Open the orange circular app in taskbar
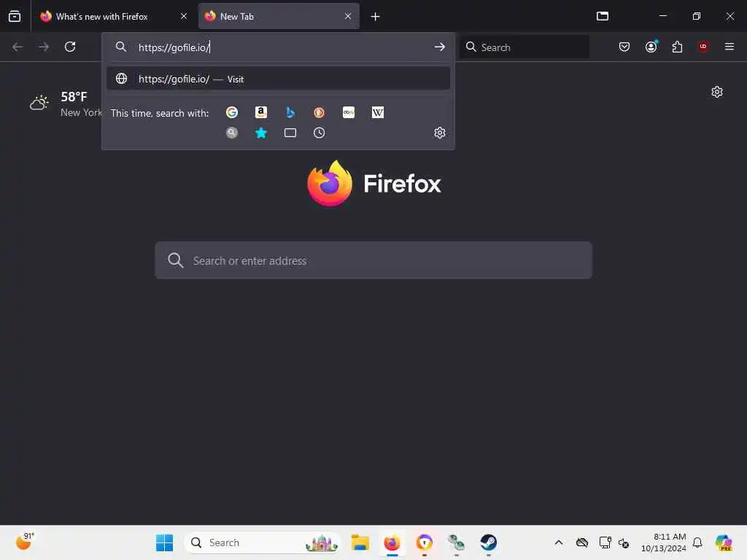747x560 pixels. click(424, 542)
